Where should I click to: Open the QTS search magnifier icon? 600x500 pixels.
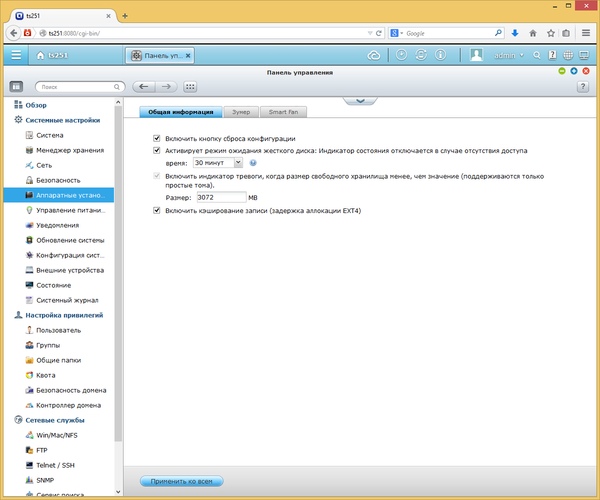(537, 55)
